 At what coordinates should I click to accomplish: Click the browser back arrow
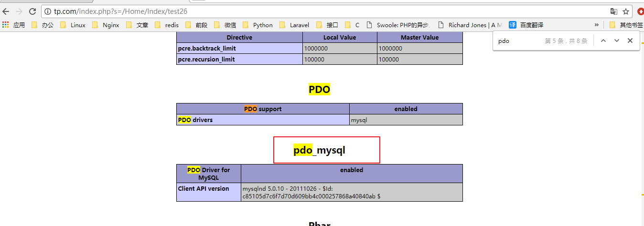tap(6, 11)
